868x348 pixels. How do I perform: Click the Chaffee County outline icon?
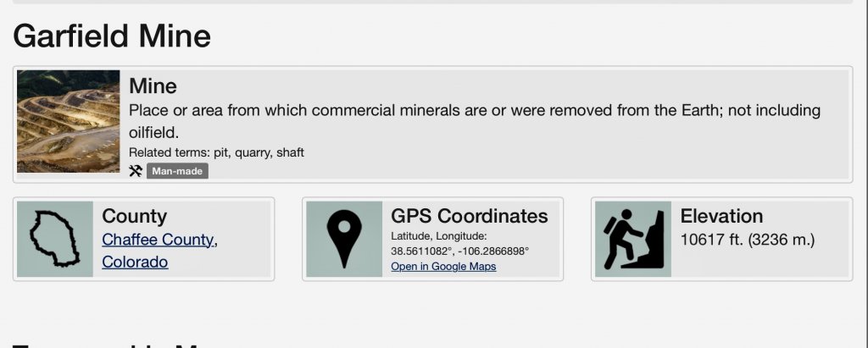coord(55,239)
